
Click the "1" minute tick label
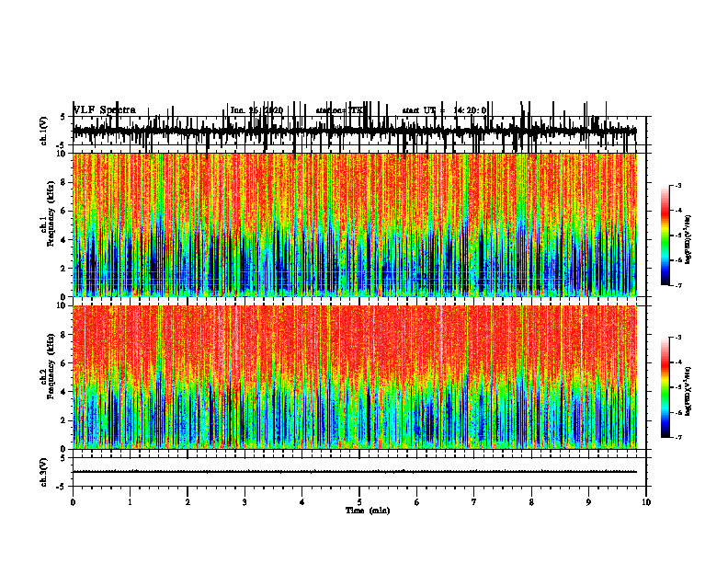pyautogui.click(x=130, y=502)
